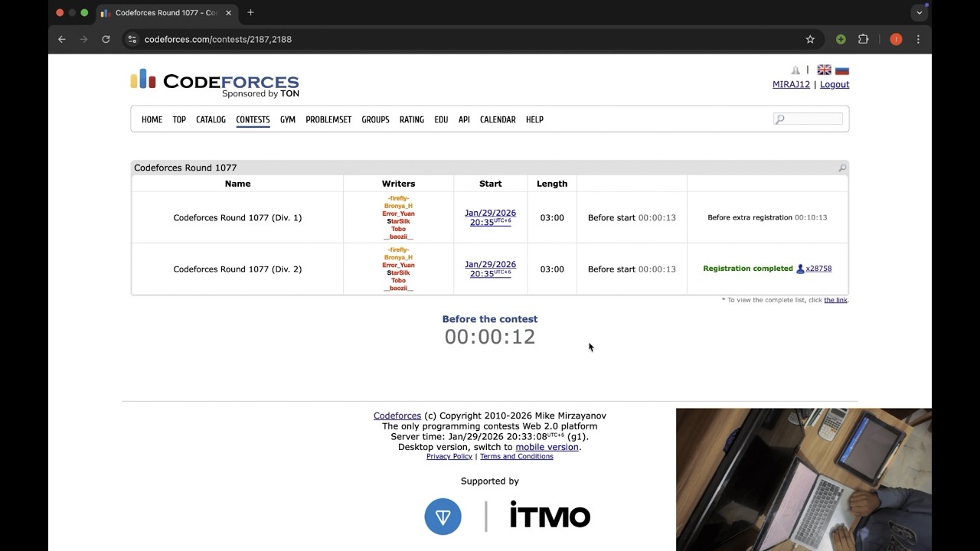Open the x28758 registrants link
Screen dimensions: 980x551
click(818, 269)
